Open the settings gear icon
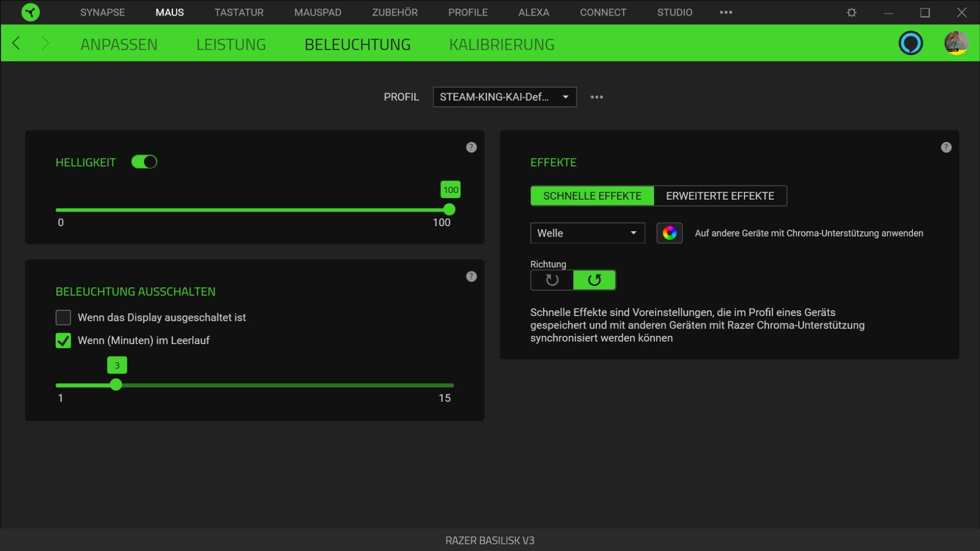Screen dimensions: 980x551 [852, 12]
